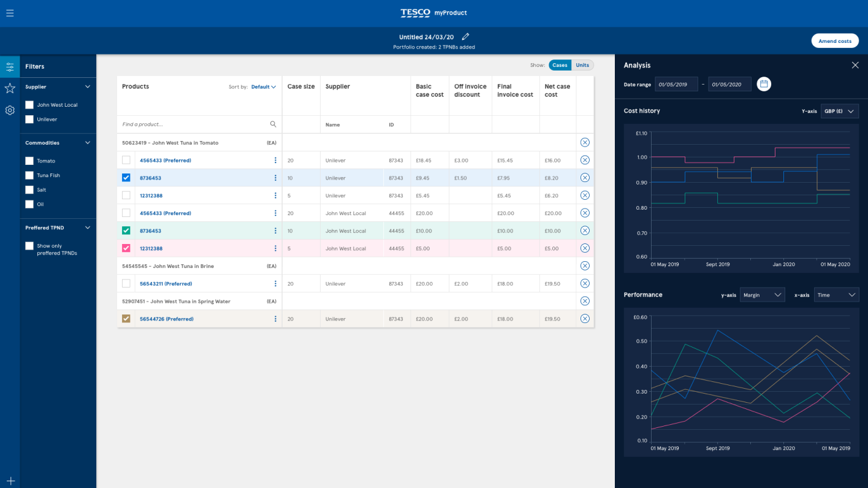Collapse the Supplier filter section
Viewport: 868px width, 488px height.
point(88,87)
